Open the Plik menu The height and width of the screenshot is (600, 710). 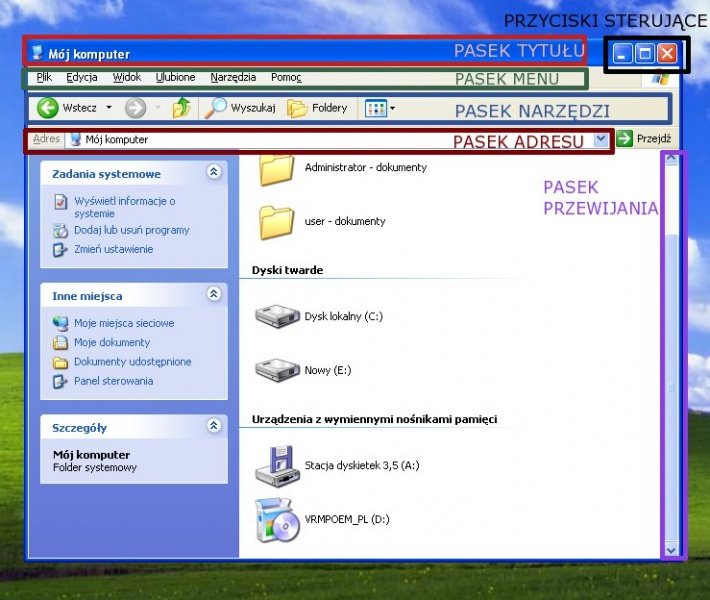(44, 77)
